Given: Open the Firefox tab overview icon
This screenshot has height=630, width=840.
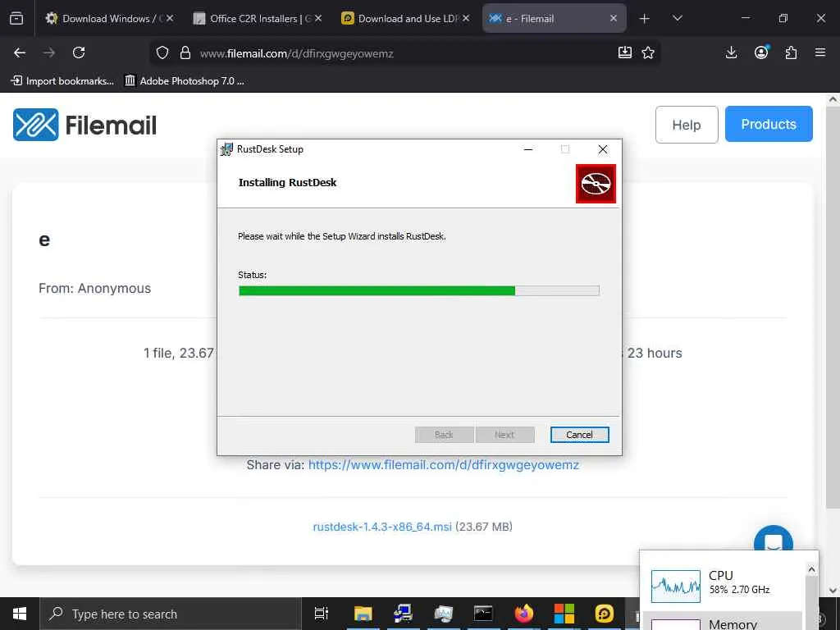Looking at the screenshot, I should [x=16, y=18].
